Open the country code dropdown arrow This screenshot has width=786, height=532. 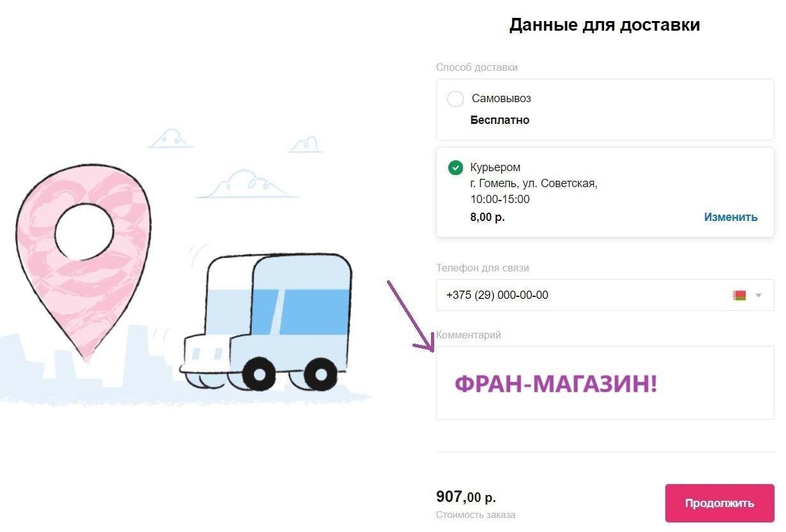click(759, 296)
